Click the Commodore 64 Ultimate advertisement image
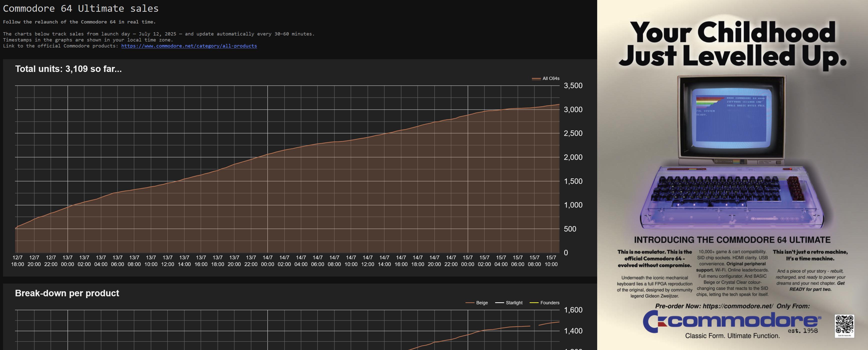Screen dimensions: 868x350 pos(732,175)
